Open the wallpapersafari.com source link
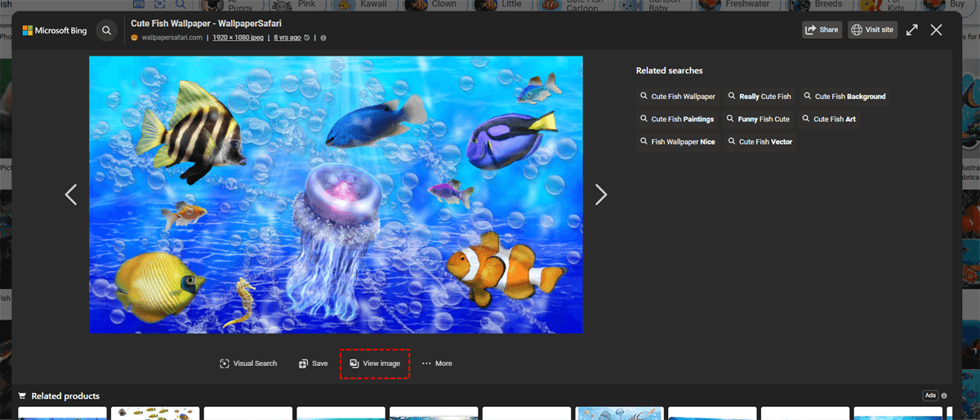 coord(172,38)
